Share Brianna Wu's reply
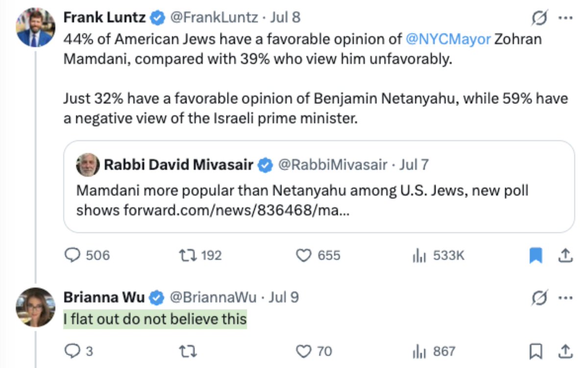Screen dimensions: 588x368 pos(564,351)
